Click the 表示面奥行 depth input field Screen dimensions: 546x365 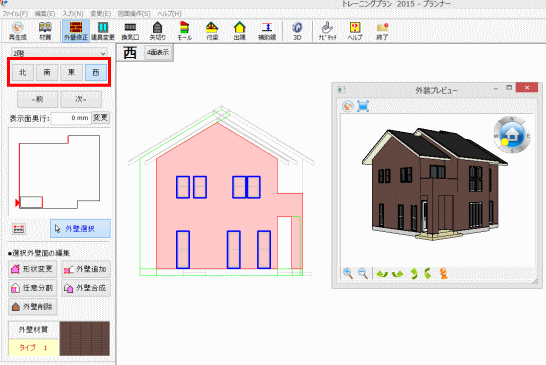coord(70,118)
